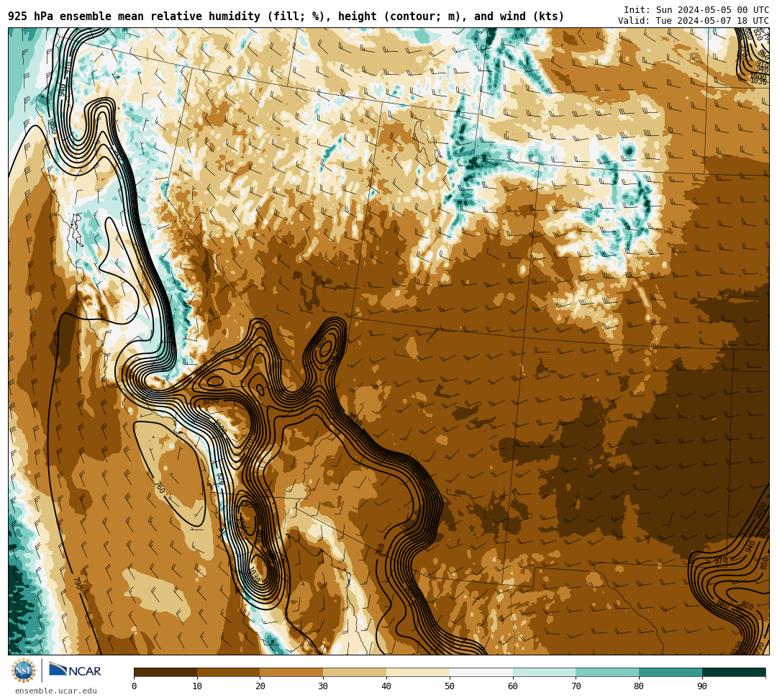This screenshot has width=777, height=700.
Task: Pick the 90-100% dark green colorbar segment
Action: pos(734,672)
